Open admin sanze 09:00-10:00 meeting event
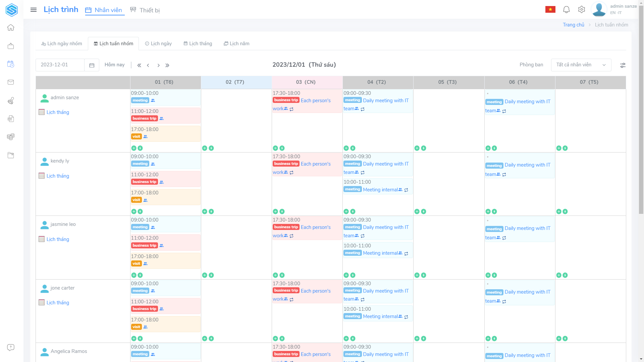The image size is (644, 362). pyautogui.click(x=165, y=97)
